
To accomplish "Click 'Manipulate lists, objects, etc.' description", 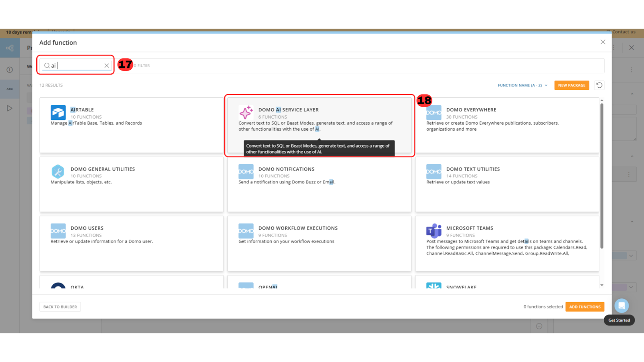I will point(81,182).
